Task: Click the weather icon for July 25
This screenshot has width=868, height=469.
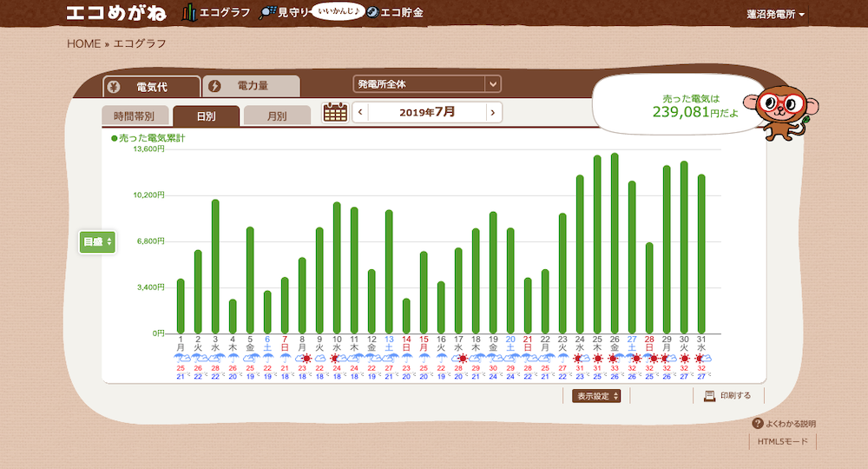Action: (597, 358)
